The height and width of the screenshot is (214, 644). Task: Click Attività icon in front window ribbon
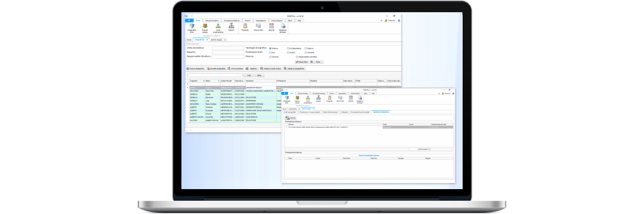(351, 99)
